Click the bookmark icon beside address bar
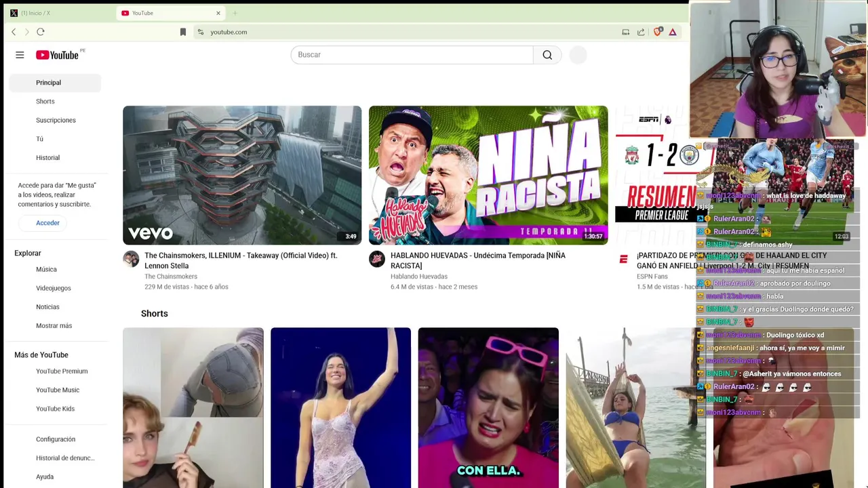 pyautogui.click(x=183, y=32)
